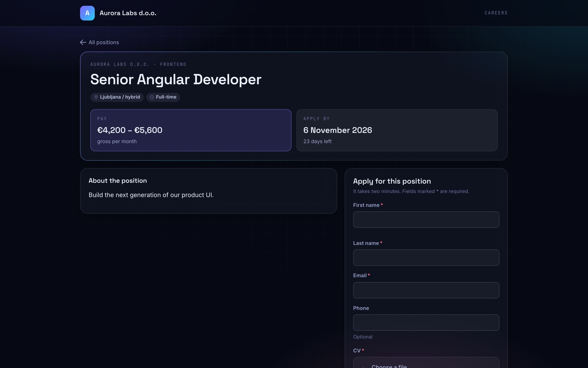Click the "gross per month" text
The height and width of the screenshot is (368, 588).
[x=117, y=141]
